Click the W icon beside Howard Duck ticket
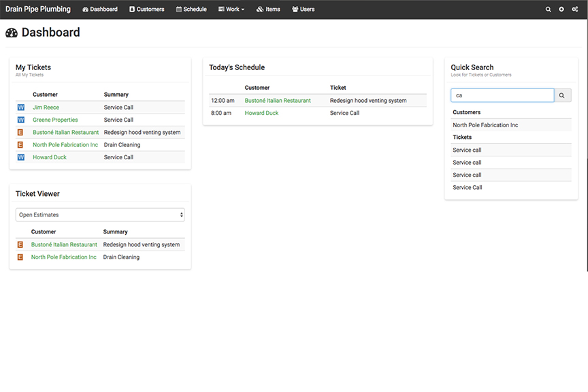The image size is (588, 392). [x=20, y=157]
